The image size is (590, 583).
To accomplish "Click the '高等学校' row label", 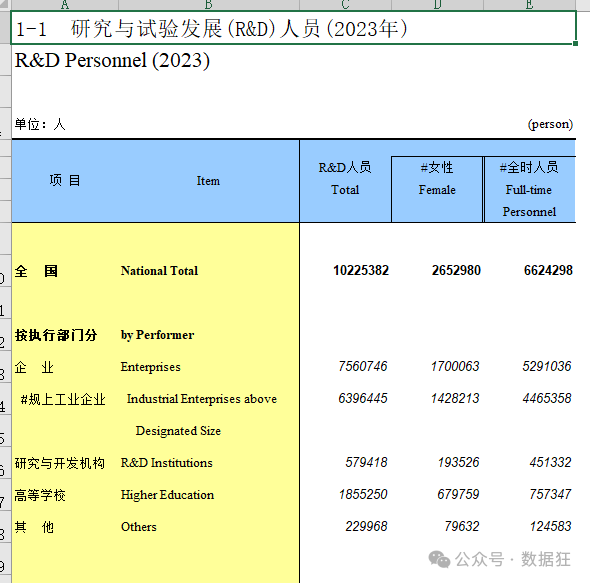I will [40, 495].
